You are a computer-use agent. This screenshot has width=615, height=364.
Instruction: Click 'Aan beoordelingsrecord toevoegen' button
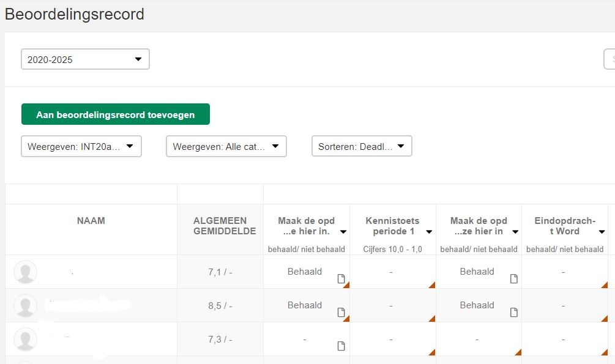point(116,114)
